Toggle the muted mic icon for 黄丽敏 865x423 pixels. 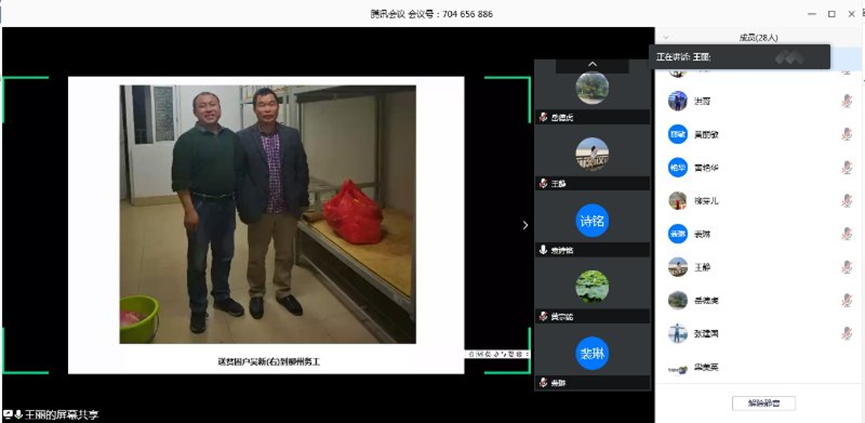coord(846,134)
